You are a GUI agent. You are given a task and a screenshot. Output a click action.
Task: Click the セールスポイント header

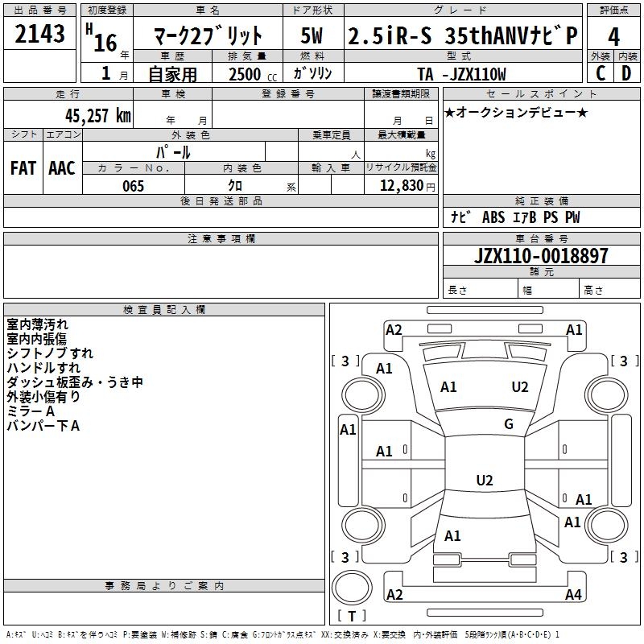pyautogui.click(x=541, y=93)
